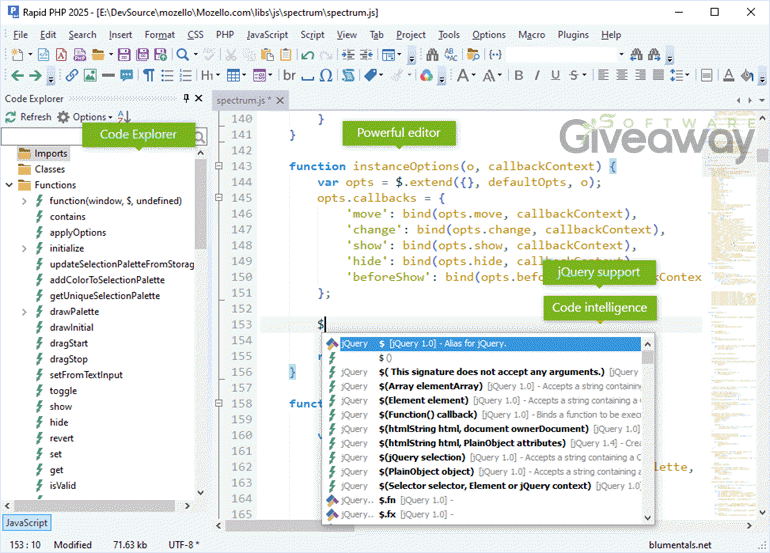
Task: Toggle bold formatting
Action: click(519, 76)
